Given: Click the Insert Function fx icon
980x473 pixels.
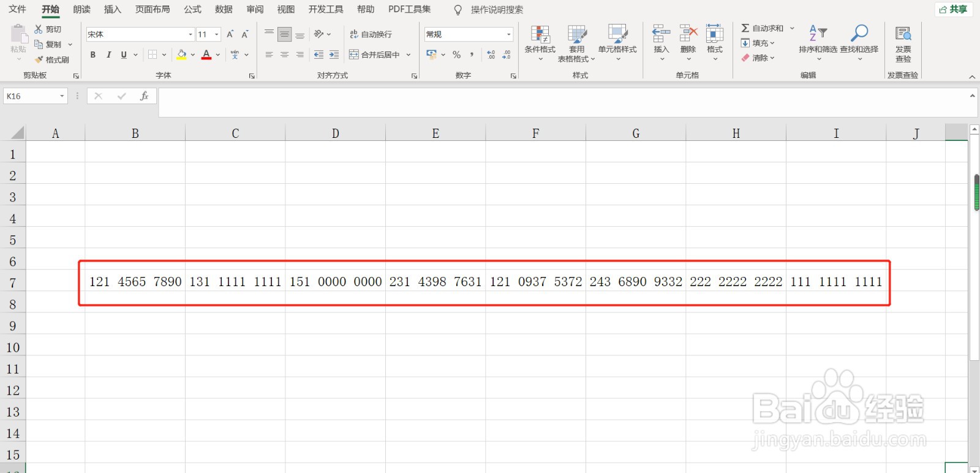Looking at the screenshot, I should pyautogui.click(x=145, y=96).
